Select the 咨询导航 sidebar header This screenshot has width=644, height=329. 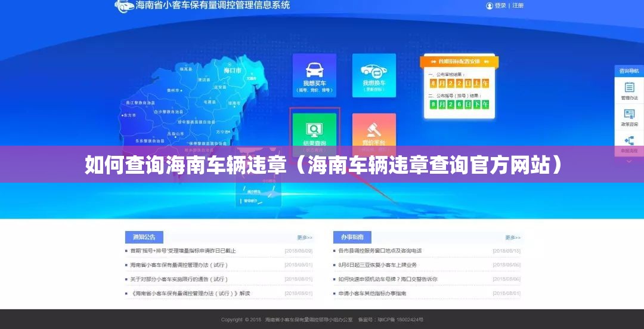629,70
